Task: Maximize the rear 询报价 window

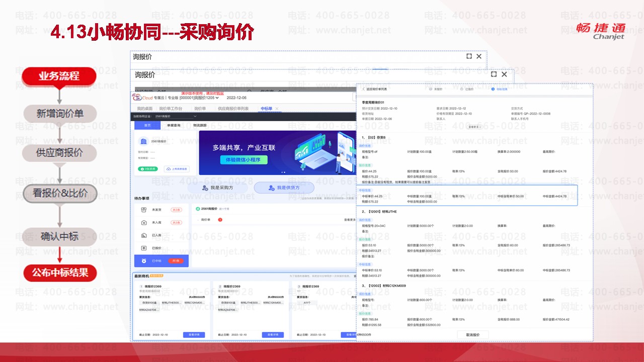Action: [469, 56]
